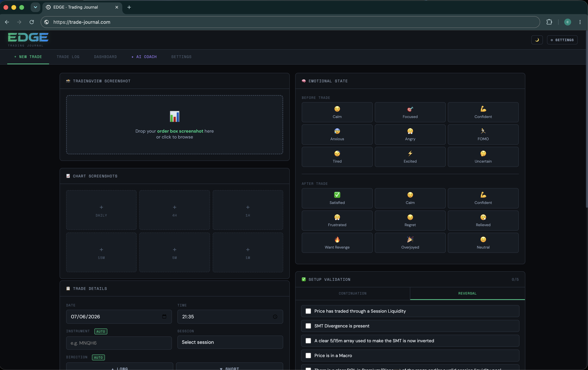Toggle dark mode with the moon icon
Viewport: 588px width, 370px height.
537,40
